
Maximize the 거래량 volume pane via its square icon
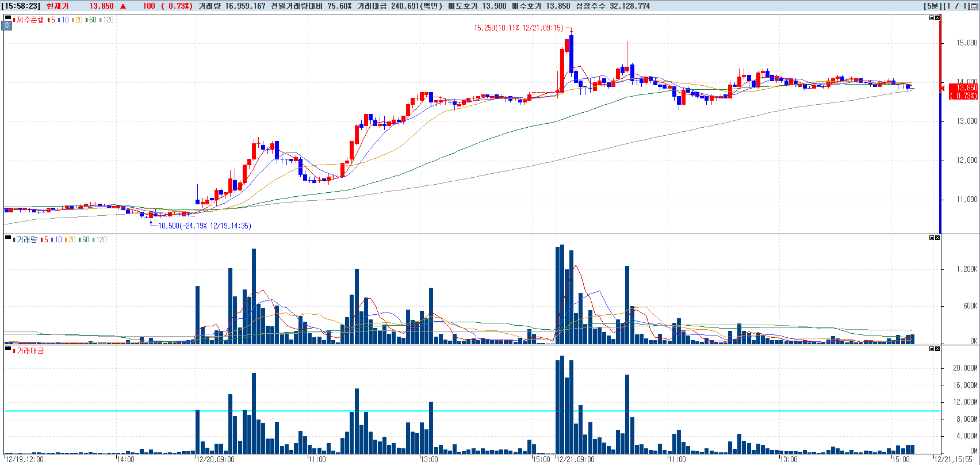point(932,238)
